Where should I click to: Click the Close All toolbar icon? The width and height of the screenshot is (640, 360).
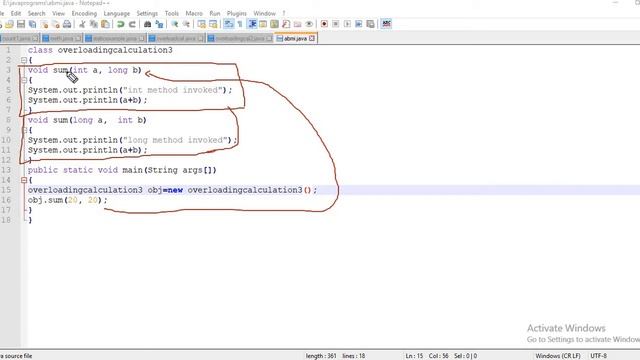click(56, 24)
